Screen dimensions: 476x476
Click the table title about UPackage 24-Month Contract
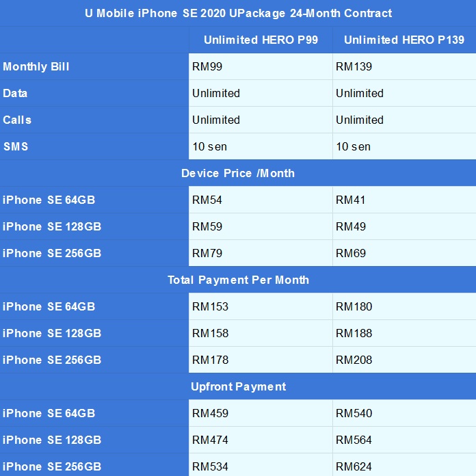pyautogui.click(x=238, y=13)
